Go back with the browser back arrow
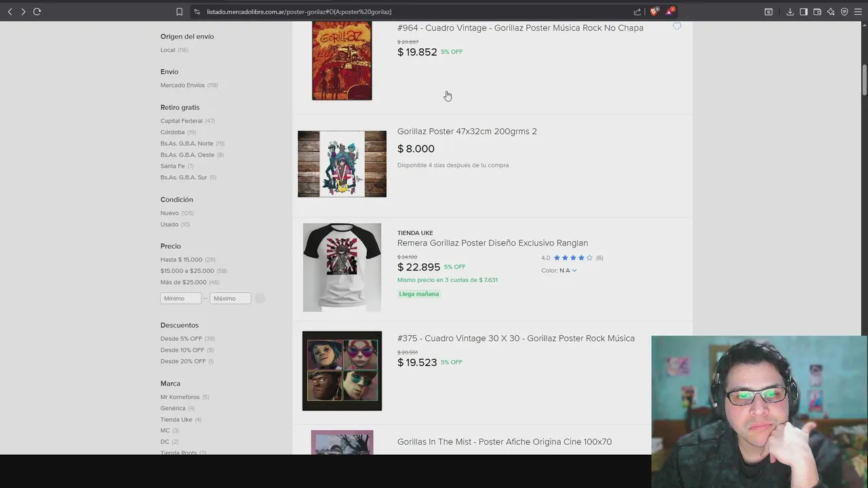The height and width of the screenshot is (488, 868). pyautogui.click(x=9, y=12)
